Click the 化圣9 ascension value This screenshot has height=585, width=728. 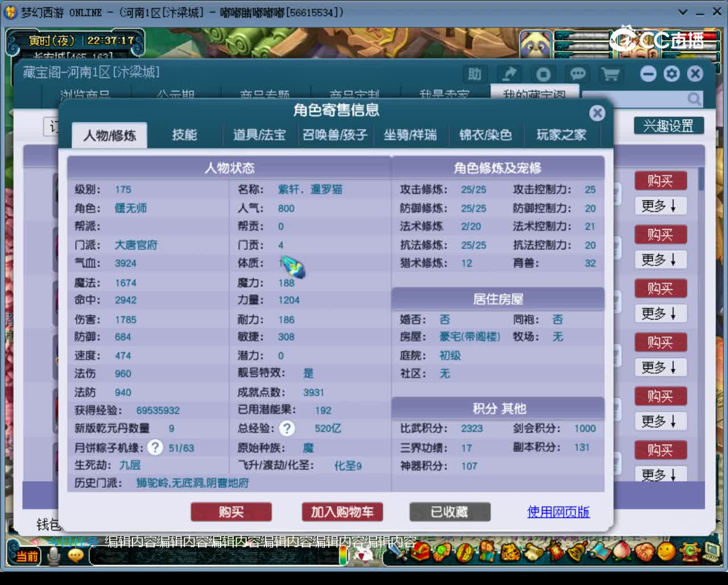(348, 466)
